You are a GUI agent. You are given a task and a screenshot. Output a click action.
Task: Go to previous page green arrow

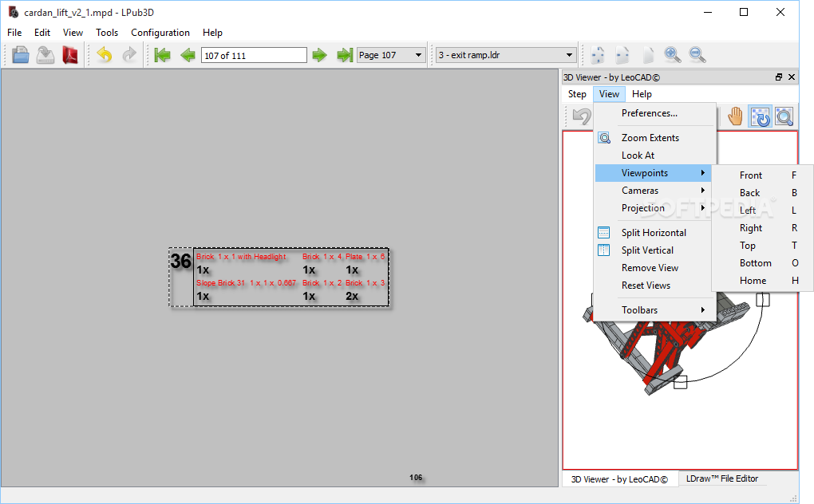tap(188, 55)
